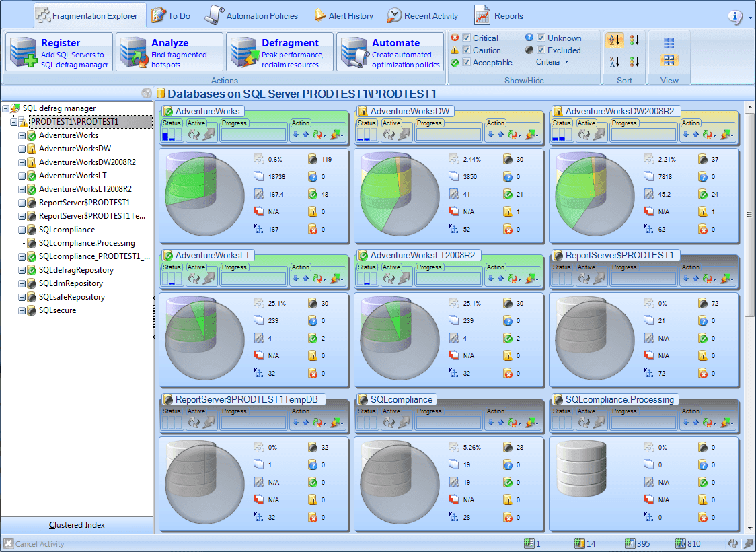Start the Defragment action

point(280,52)
